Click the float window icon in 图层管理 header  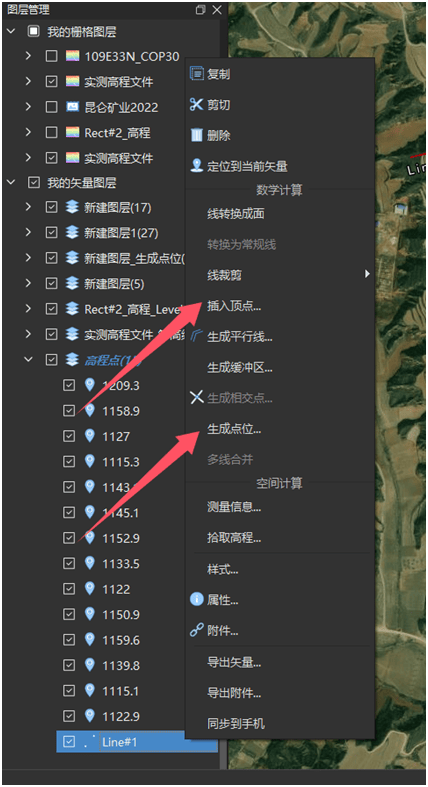pos(201,10)
